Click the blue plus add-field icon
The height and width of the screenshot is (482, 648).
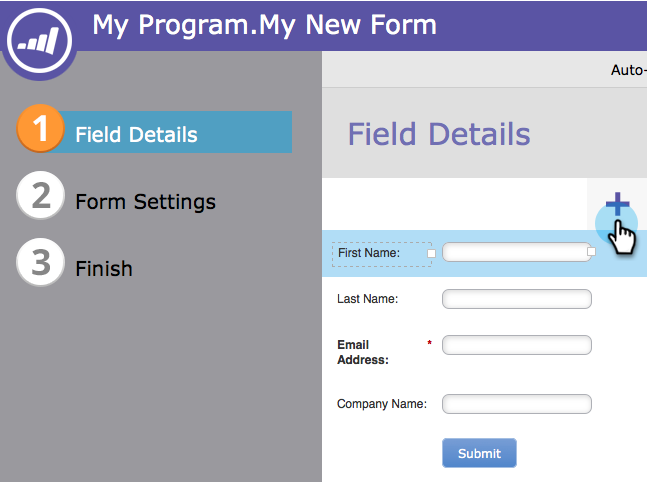617,205
